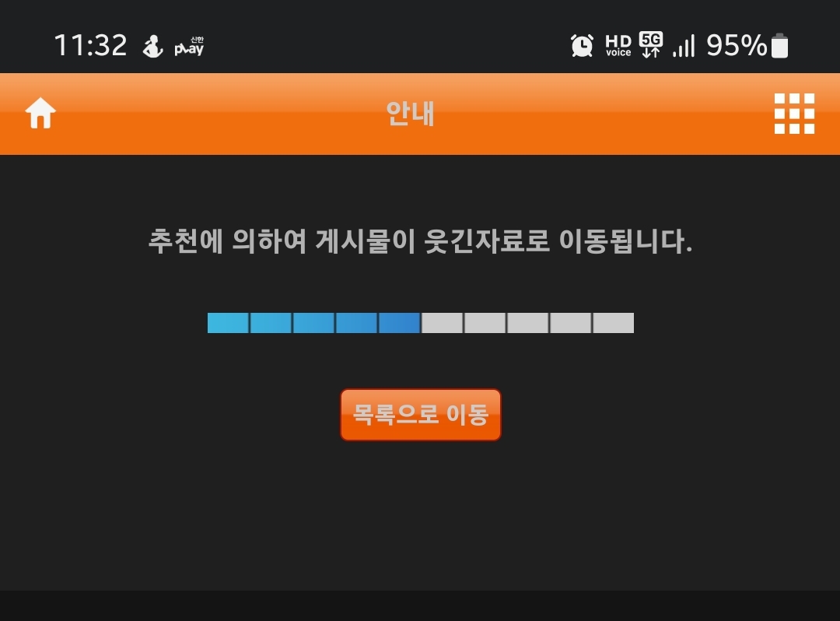Tap the white home icon
This screenshot has width=840, height=621.
(40, 113)
